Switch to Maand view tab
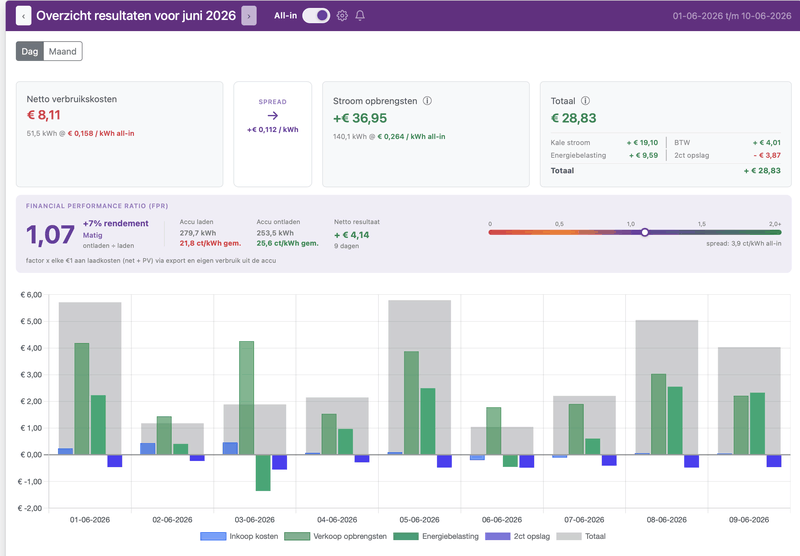800x556 pixels. 63,51
